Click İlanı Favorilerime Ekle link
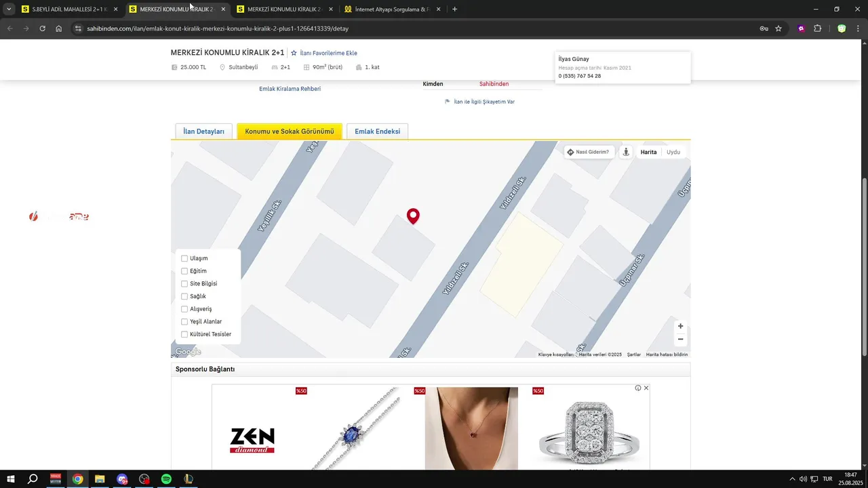Viewport: 868px width, 488px height. click(328, 53)
